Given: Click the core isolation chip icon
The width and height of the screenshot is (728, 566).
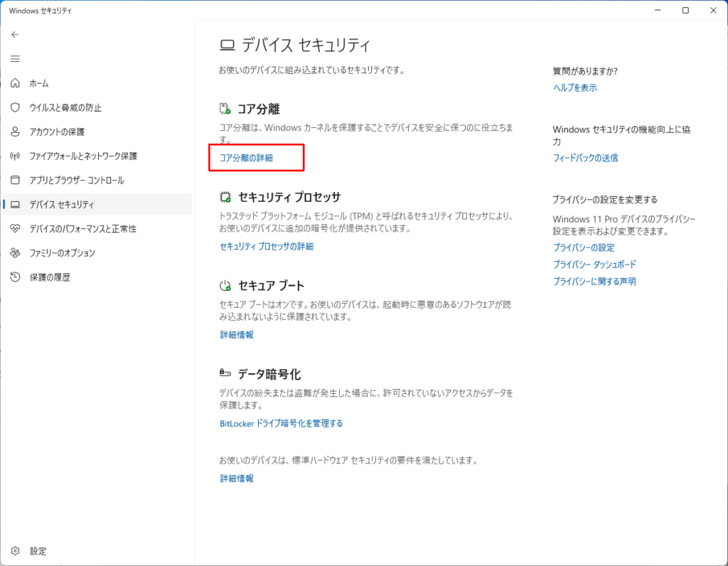Looking at the screenshot, I should (x=225, y=109).
